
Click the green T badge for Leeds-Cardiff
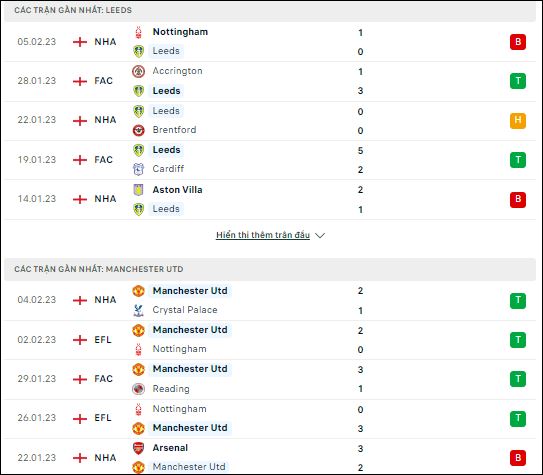518,160
